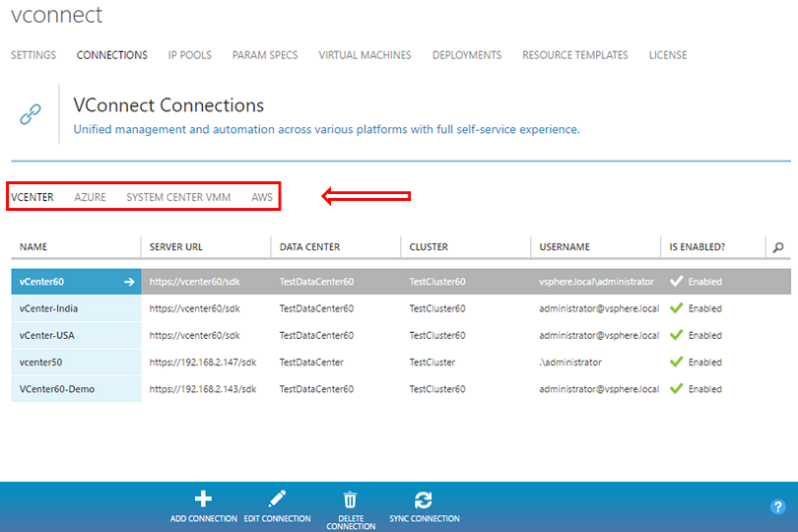The image size is (798, 532).
Task: Open help with the question mark icon
Action: pyautogui.click(x=777, y=506)
